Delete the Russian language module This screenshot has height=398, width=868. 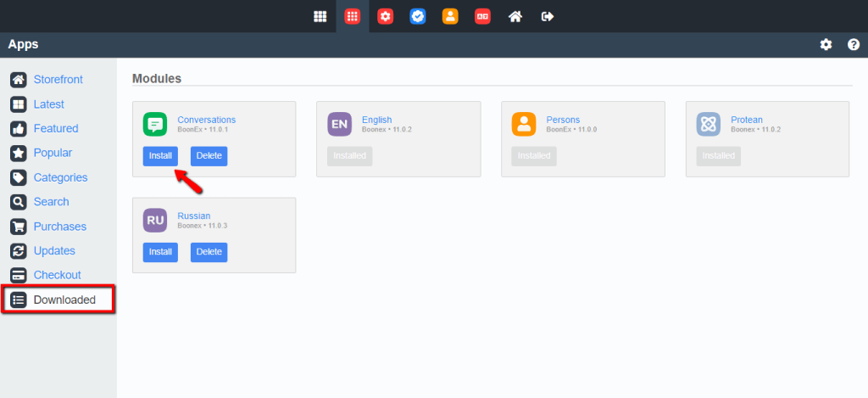[209, 252]
